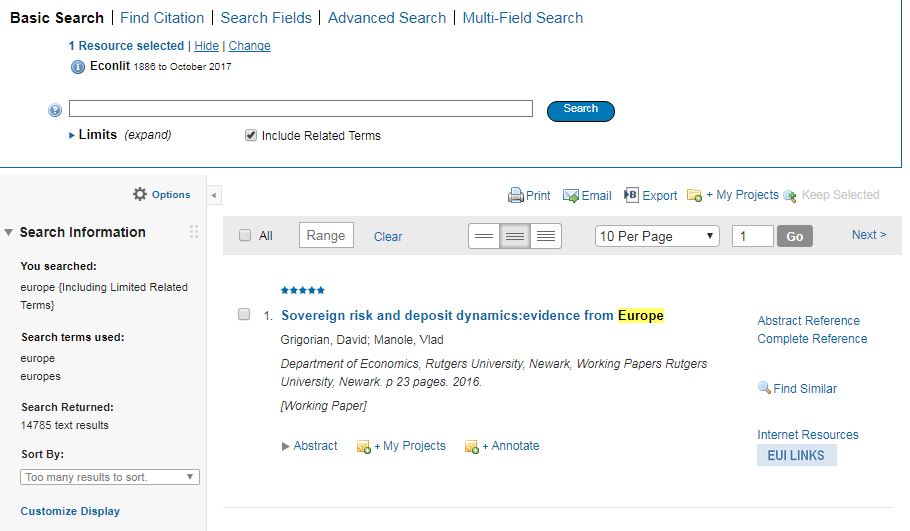
Task: Select checkbox for result 1
Action: pyautogui.click(x=244, y=315)
